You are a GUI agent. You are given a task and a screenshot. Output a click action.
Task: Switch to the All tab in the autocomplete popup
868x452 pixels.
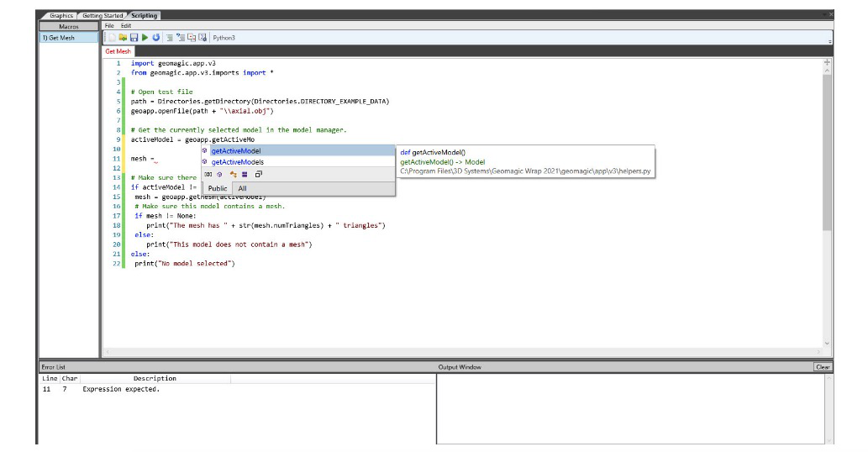point(243,188)
